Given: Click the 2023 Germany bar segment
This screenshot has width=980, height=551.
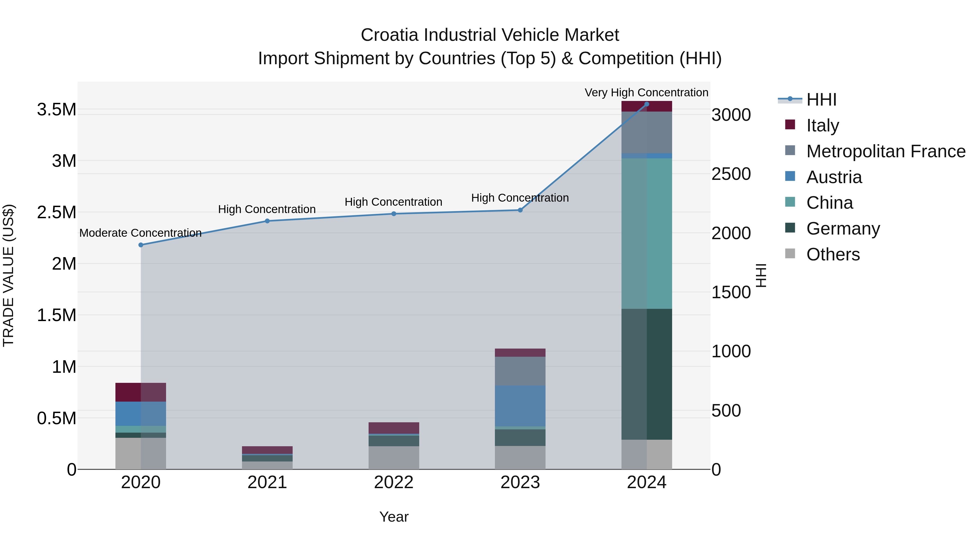Looking at the screenshot, I should pyautogui.click(x=520, y=438).
